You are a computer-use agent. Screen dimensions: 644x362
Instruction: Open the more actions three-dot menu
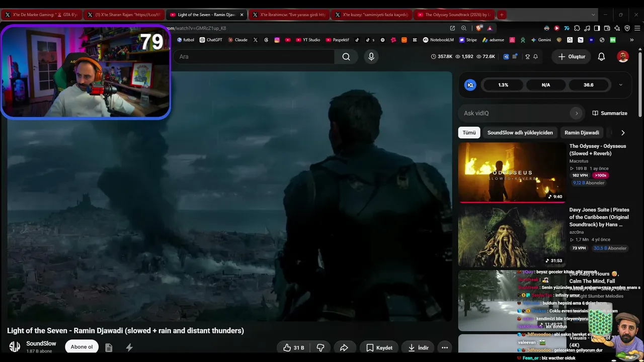click(x=445, y=347)
